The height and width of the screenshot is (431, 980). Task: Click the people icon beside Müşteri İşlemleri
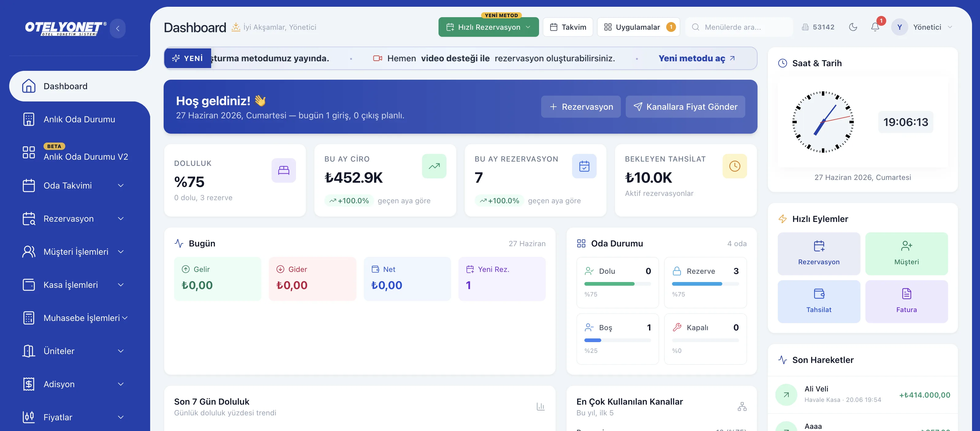[28, 252]
